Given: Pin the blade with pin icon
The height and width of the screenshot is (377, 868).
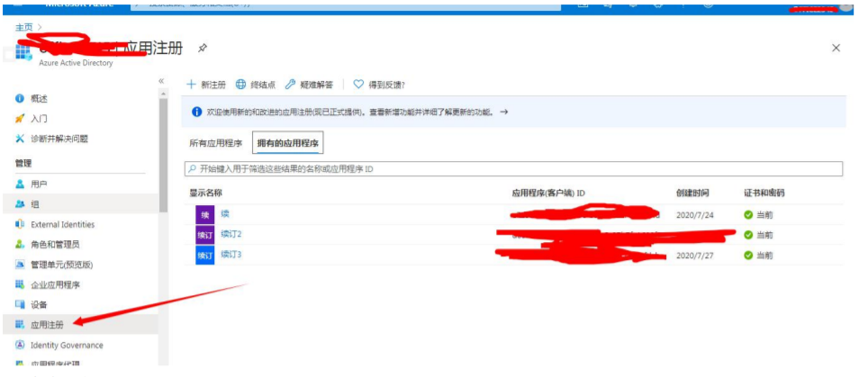Looking at the screenshot, I should [203, 48].
